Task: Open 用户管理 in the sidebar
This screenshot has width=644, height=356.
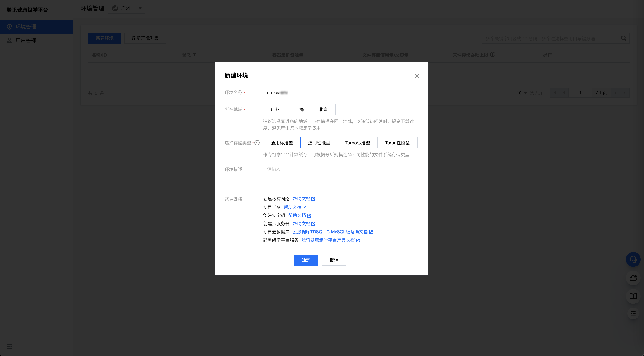Action: click(36, 41)
